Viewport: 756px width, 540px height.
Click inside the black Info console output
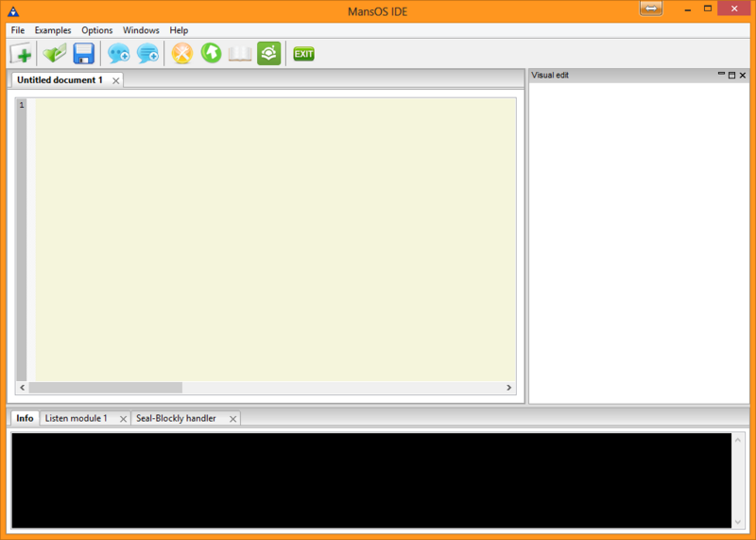[x=371, y=480]
